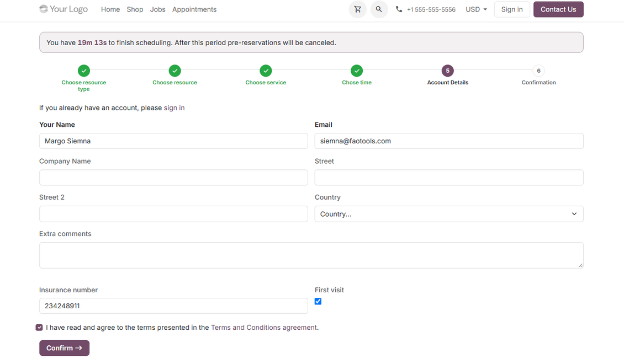Click the Confirmation step label
Image resolution: width=624 pixels, height=364 pixels.
pyautogui.click(x=538, y=82)
